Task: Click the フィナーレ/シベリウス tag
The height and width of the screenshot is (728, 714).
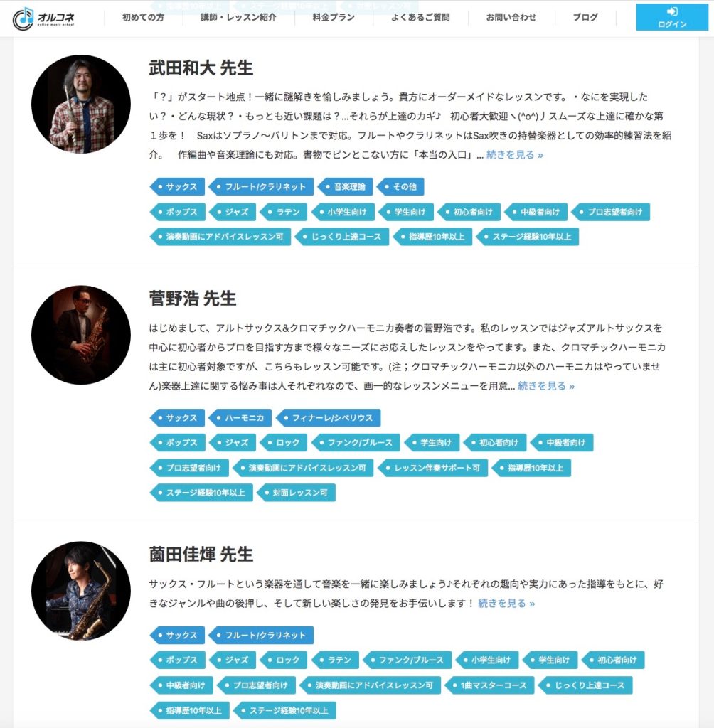Action: (x=328, y=418)
